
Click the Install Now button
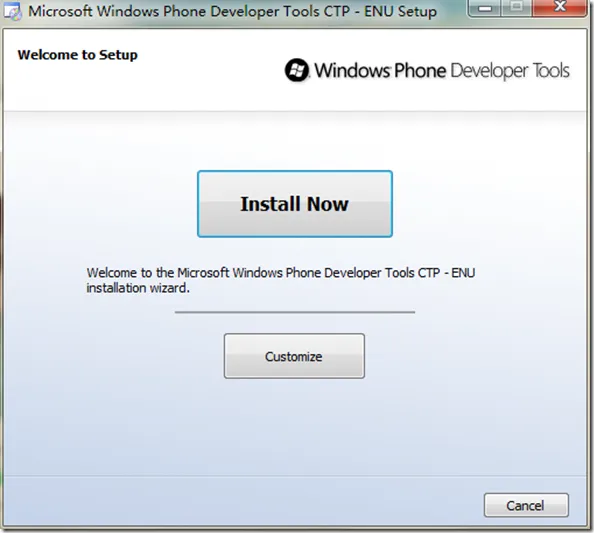click(x=295, y=204)
